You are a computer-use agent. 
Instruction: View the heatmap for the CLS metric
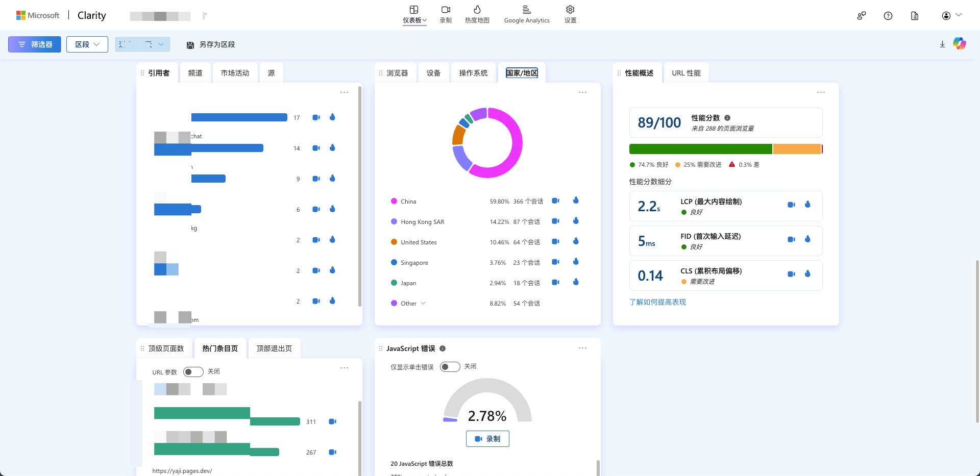point(807,274)
